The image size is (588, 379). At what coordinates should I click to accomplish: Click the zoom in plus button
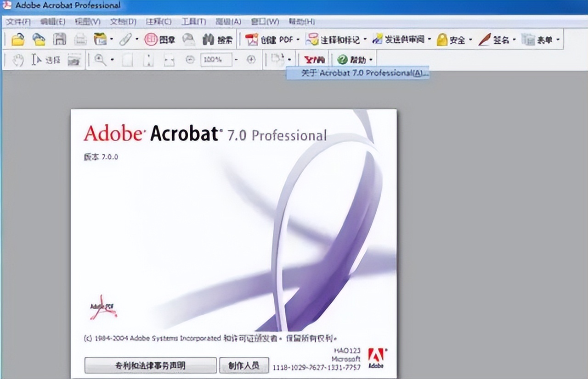coord(251,60)
